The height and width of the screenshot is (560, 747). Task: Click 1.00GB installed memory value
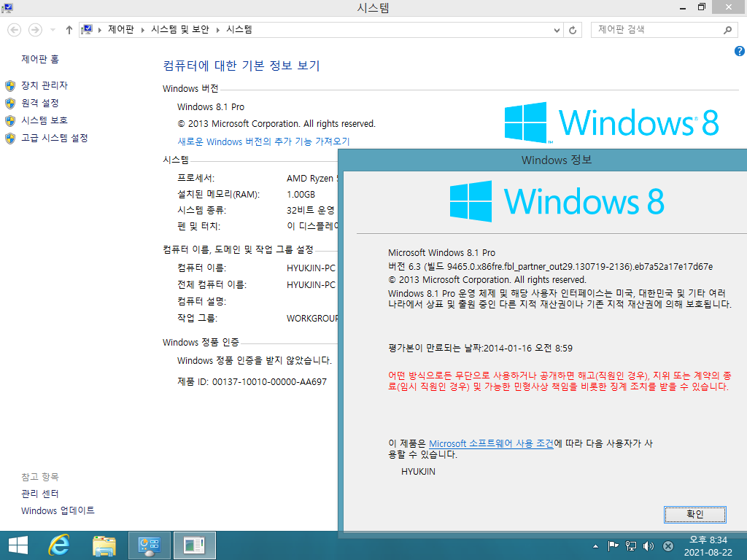[301, 194]
